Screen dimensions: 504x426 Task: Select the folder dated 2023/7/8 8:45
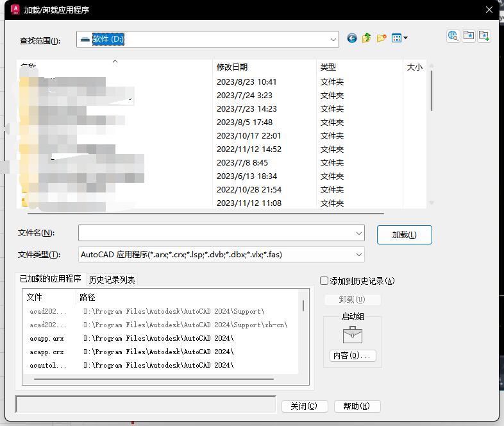(x=221, y=163)
